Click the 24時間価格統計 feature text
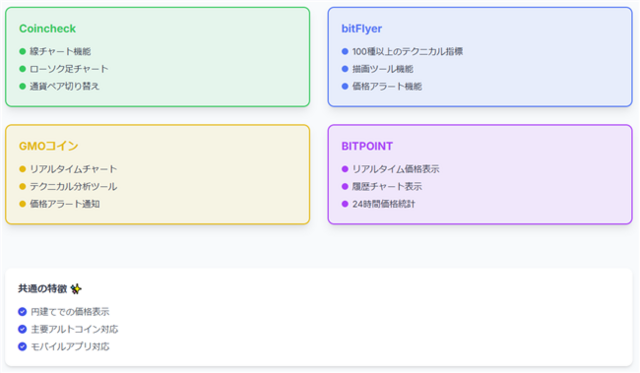The height and width of the screenshot is (373, 640). (384, 204)
